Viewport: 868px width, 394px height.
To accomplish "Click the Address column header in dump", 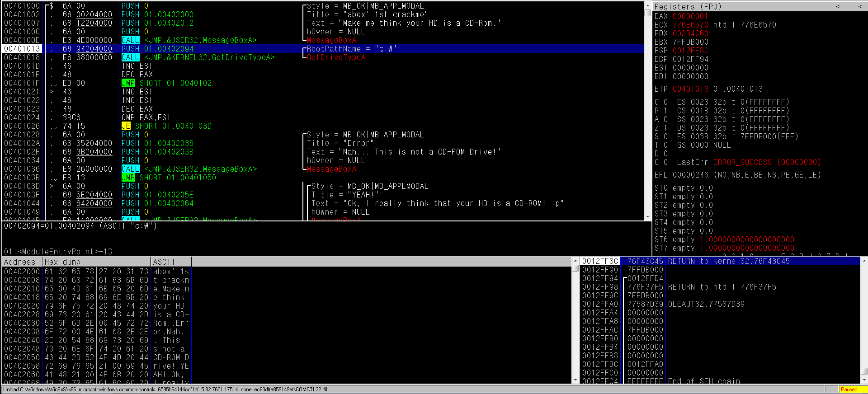I will pyautogui.click(x=22, y=262).
